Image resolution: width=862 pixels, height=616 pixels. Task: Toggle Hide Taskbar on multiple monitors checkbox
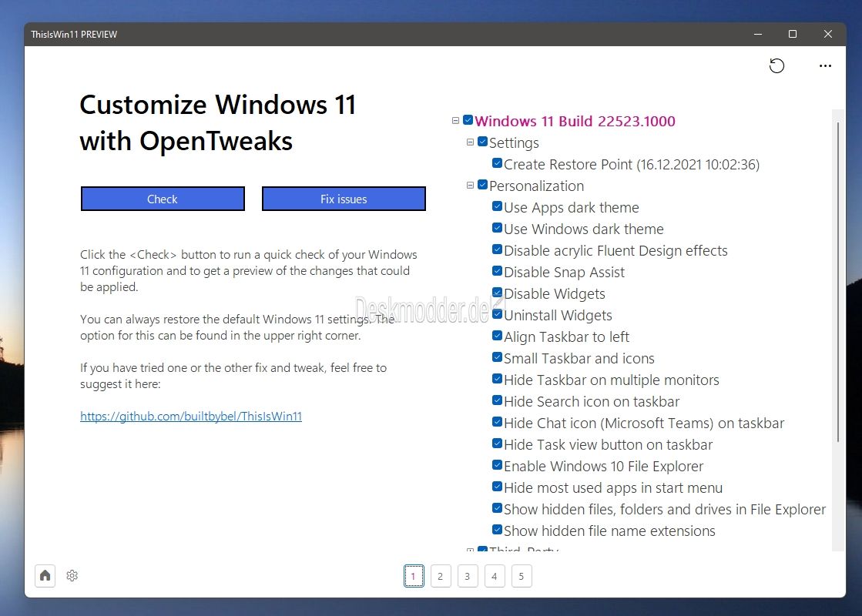(x=497, y=379)
